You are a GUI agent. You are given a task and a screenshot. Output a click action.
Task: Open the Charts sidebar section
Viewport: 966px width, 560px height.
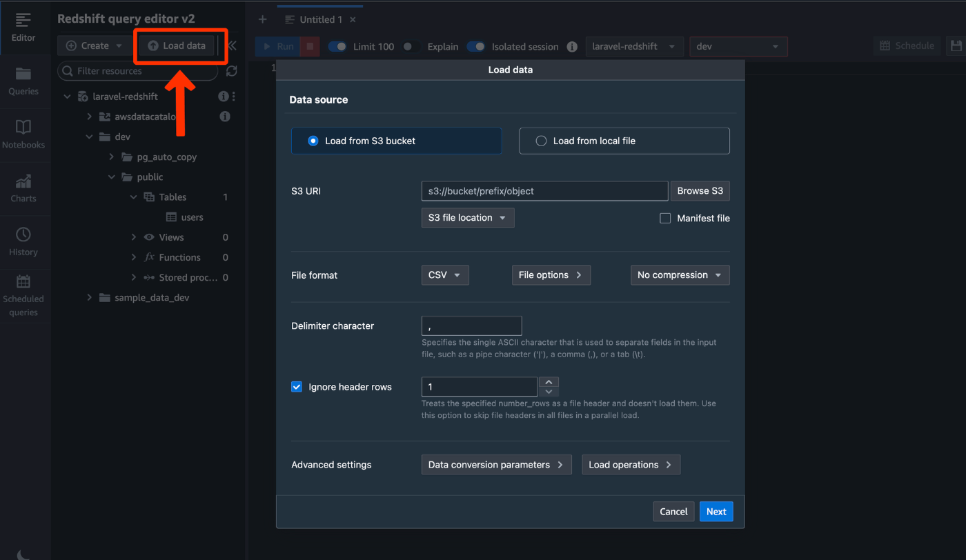click(23, 188)
